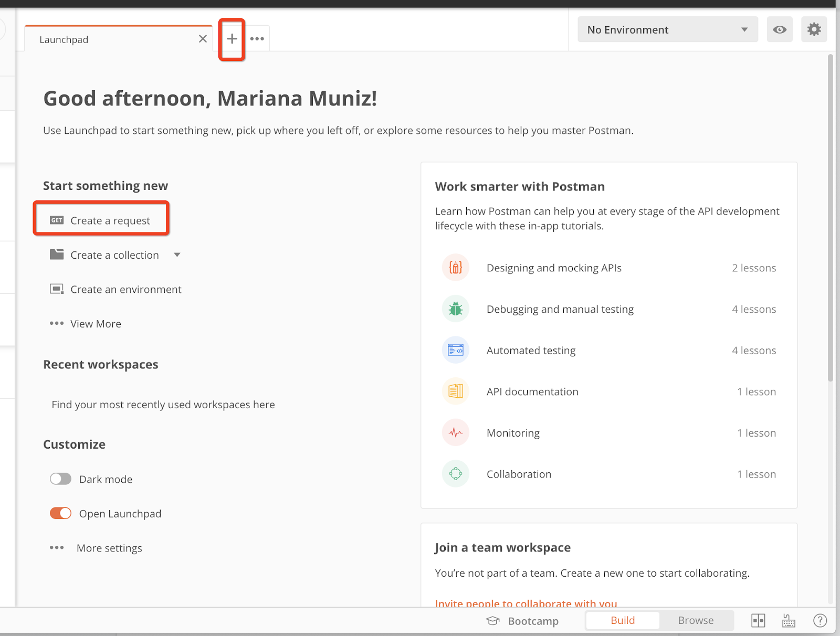
Task: Open a new tab with the plus icon
Action: pyautogui.click(x=232, y=39)
